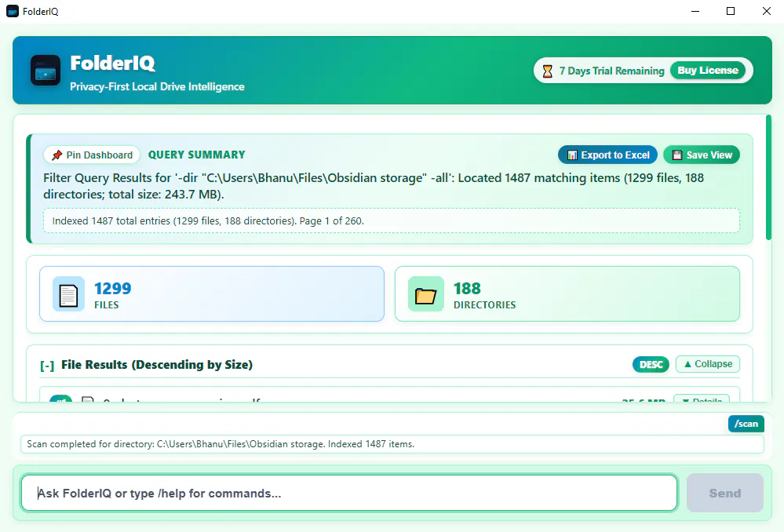Click the 'Filter Query Results' summary sentence
Viewport: 784px width, 532px height.
(374, 186)
